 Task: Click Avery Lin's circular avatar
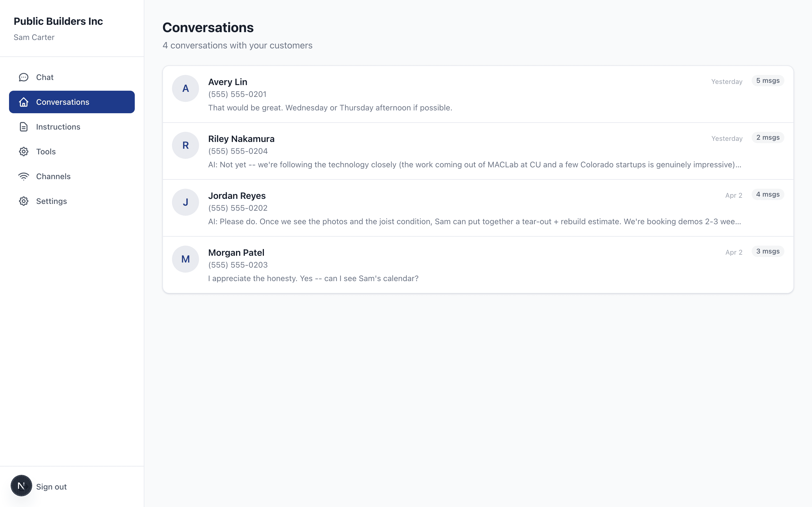185,88
